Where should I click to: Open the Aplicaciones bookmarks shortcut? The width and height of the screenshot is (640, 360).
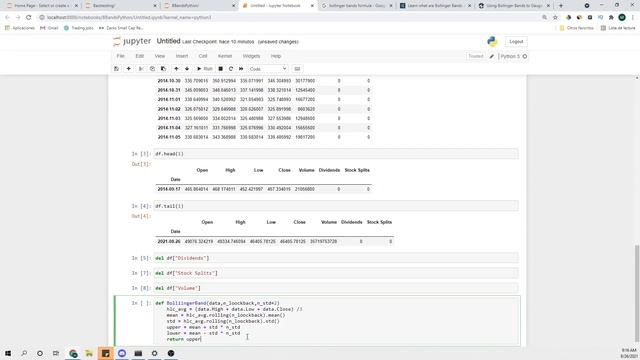click(x=20, y=28)
